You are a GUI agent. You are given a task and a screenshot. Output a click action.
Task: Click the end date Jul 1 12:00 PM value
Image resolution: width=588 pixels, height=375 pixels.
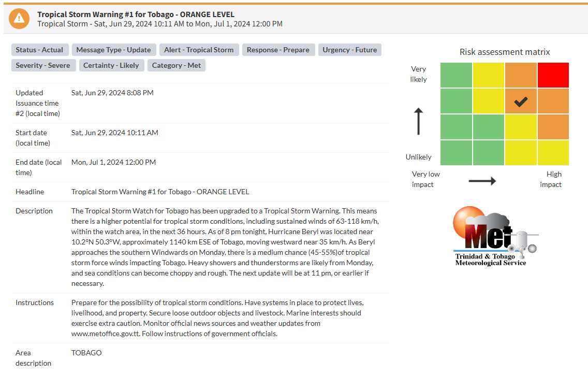click(x=114, y=162)
